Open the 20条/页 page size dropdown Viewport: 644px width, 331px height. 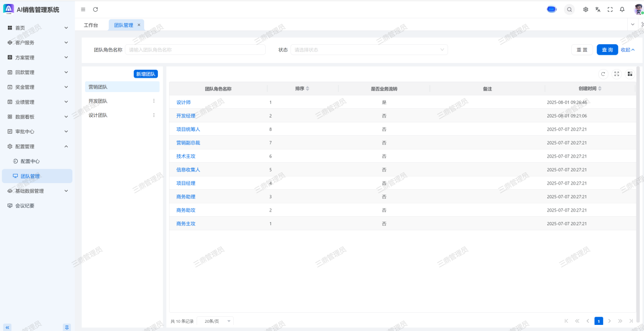(215, 321)
